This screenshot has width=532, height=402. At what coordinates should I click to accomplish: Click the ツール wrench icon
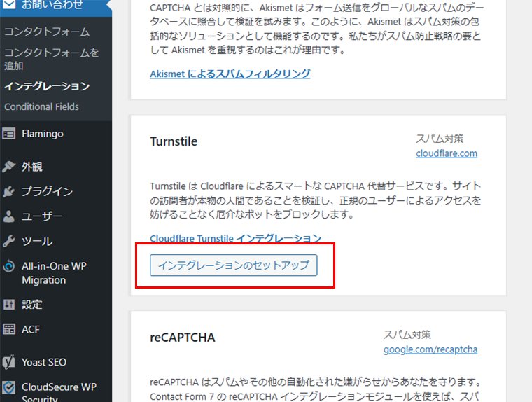pos(9,241)
